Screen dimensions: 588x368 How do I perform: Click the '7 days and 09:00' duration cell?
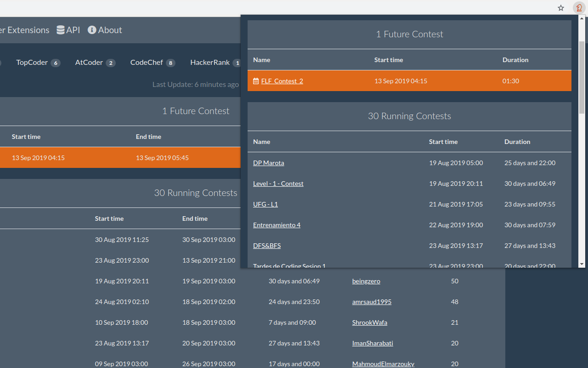(x=292, y=322)
